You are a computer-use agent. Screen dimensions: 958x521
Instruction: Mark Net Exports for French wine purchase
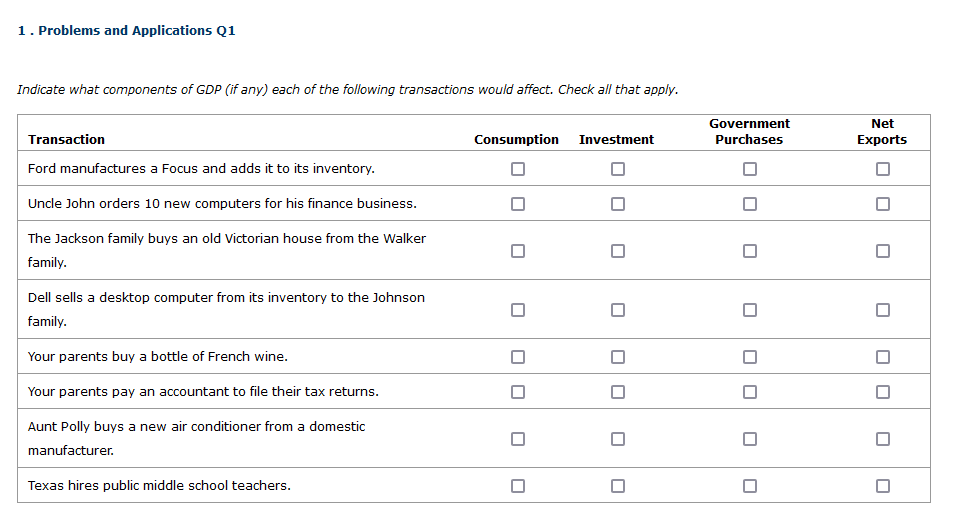882,357
